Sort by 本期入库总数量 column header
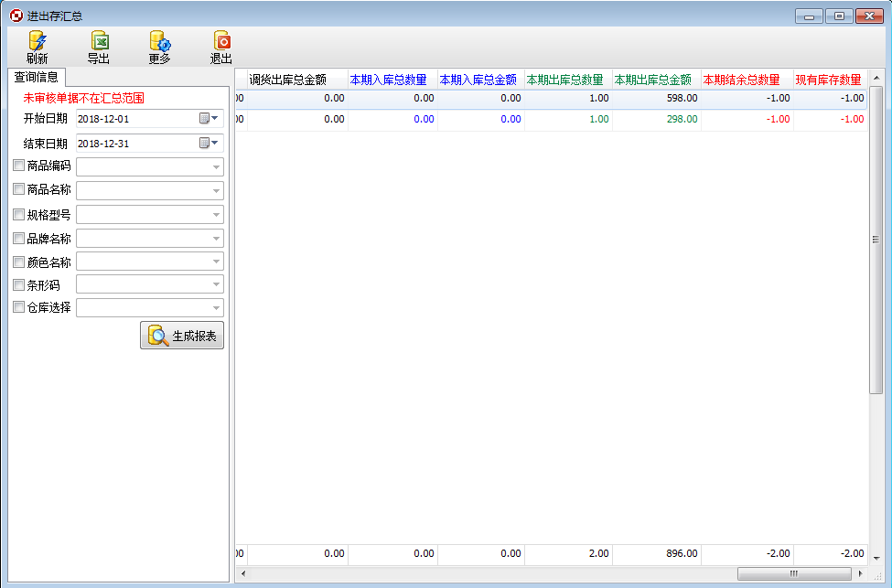The width and height of the screenshot is (892, 588). 392,80
